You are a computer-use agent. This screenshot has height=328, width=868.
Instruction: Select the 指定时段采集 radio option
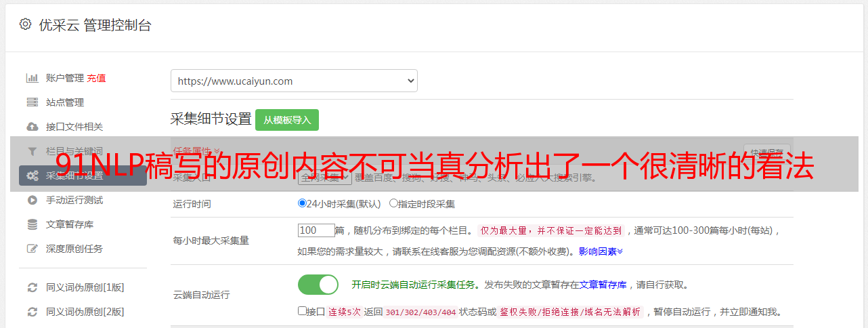click(x=393, y=203)
